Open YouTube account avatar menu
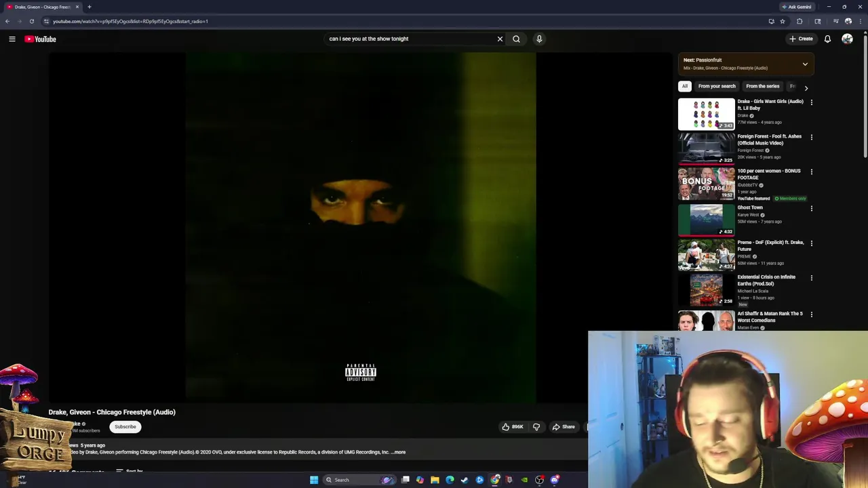The height and width of the screenshot is (488, 868). click(x=847, y=39)
